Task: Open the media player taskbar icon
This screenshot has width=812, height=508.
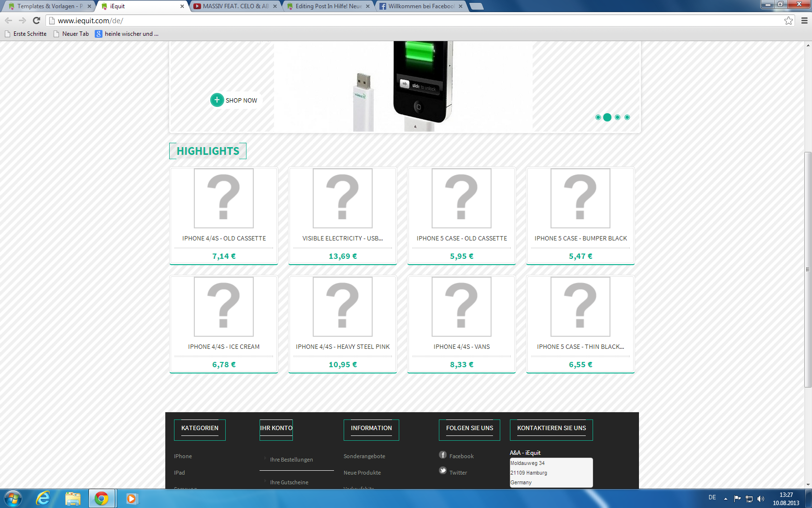Action: (x=131, y=498)
